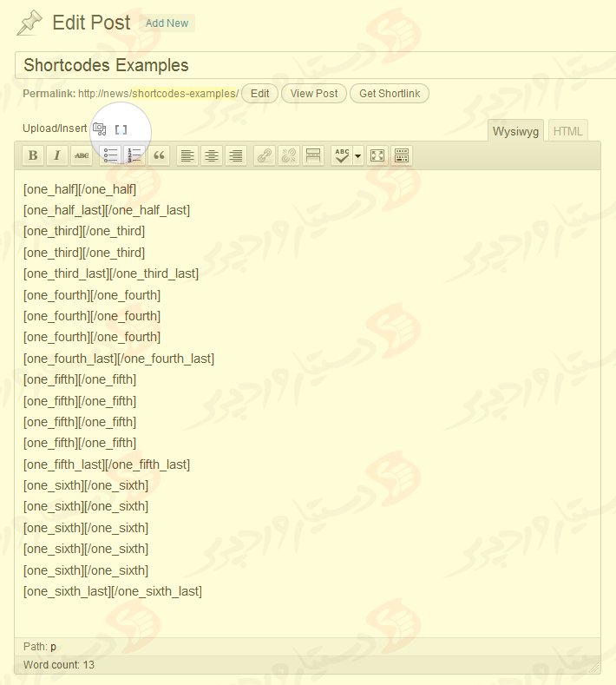Open the shortcodes bracket icon
This screenshot has height=685, width=616.
[121, 129]
